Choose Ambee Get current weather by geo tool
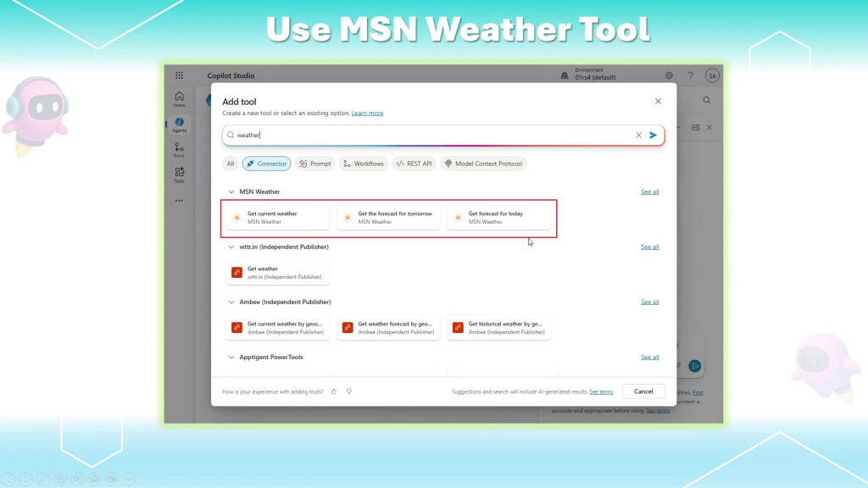This screenshot has height=488, width=868. (x=278, y=328)
